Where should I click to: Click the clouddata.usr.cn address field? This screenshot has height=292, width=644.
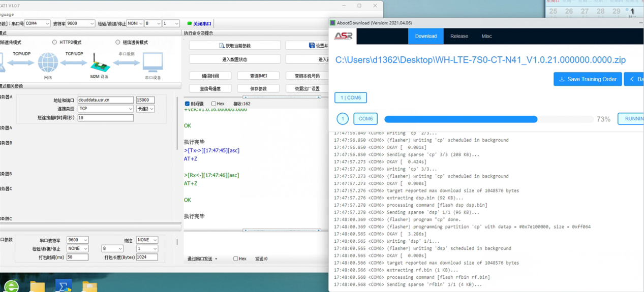[105, 100]
